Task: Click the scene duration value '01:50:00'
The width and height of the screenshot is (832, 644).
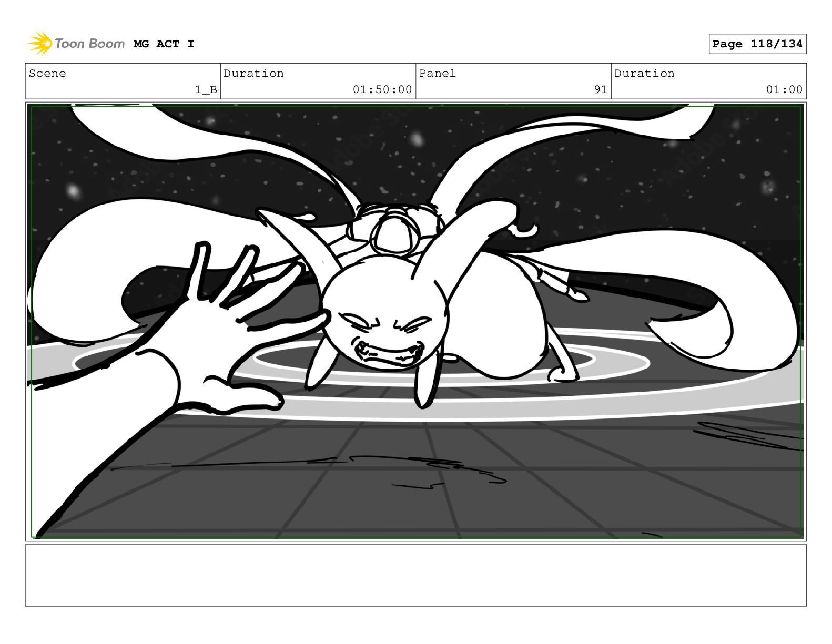Action: tap(382, 90)
